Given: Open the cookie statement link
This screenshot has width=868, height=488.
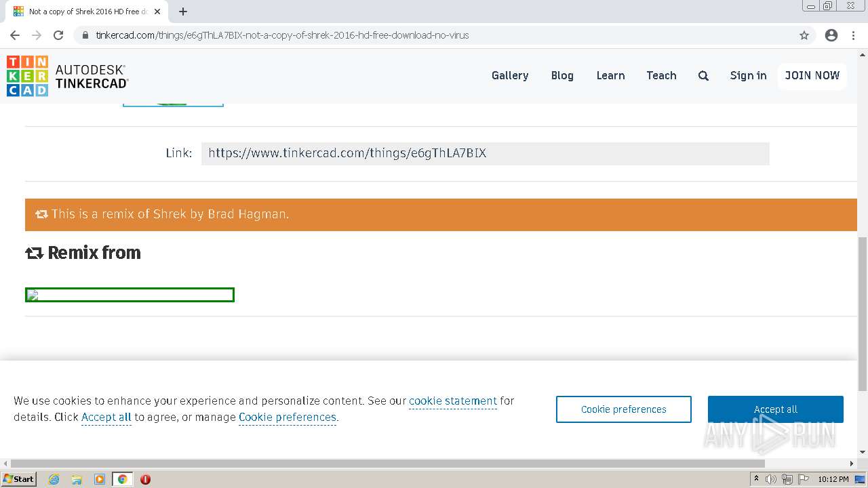Looking at the screenshot, I should [452, 401].
